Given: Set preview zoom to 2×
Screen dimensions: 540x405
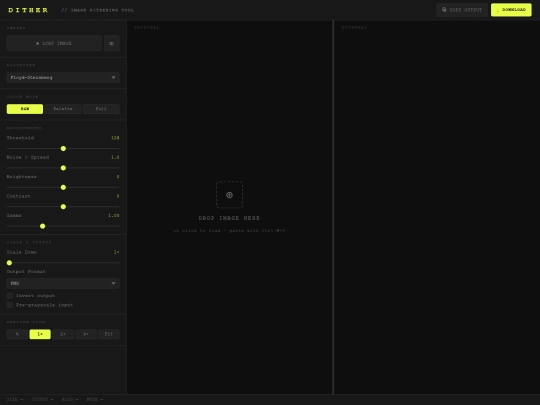Looking at the screenshot, I should 63,334.
